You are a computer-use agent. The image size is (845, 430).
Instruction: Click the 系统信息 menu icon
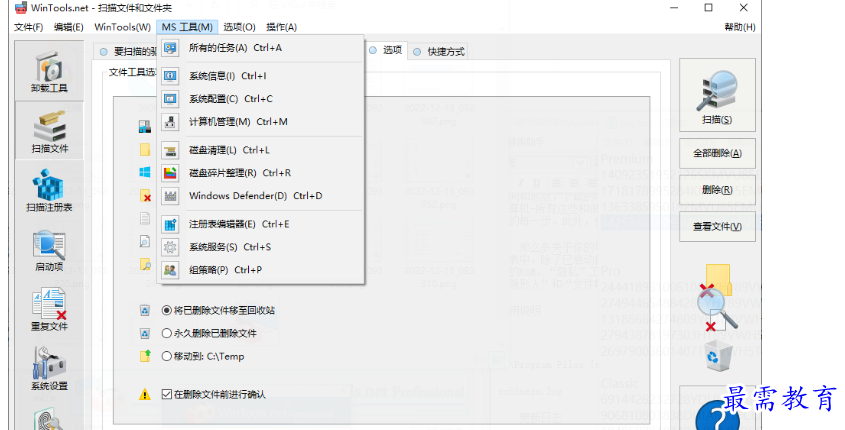click(170, 77)
